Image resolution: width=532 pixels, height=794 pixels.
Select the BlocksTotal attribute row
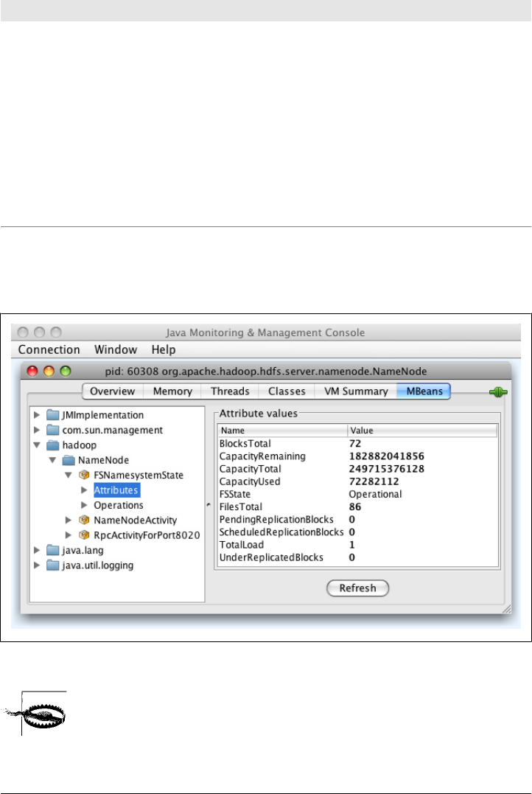coord(358,444)
